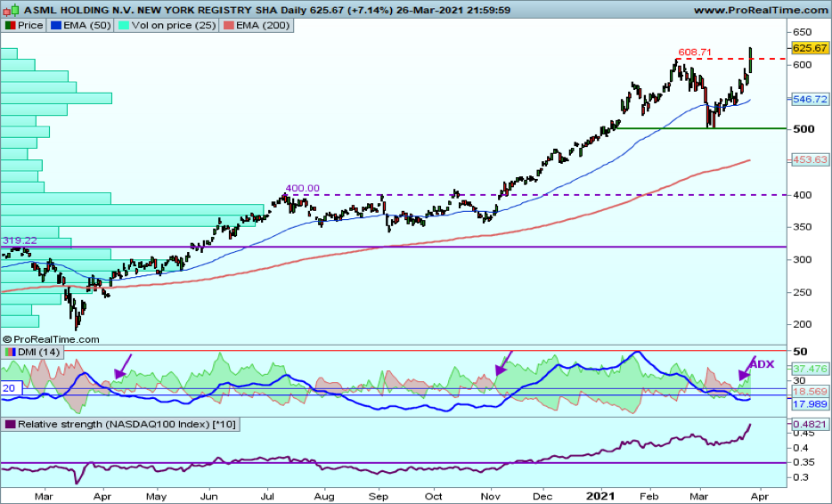
Task: Click the candlestick chart icon beside ASML title
Action: coord(12,10)
